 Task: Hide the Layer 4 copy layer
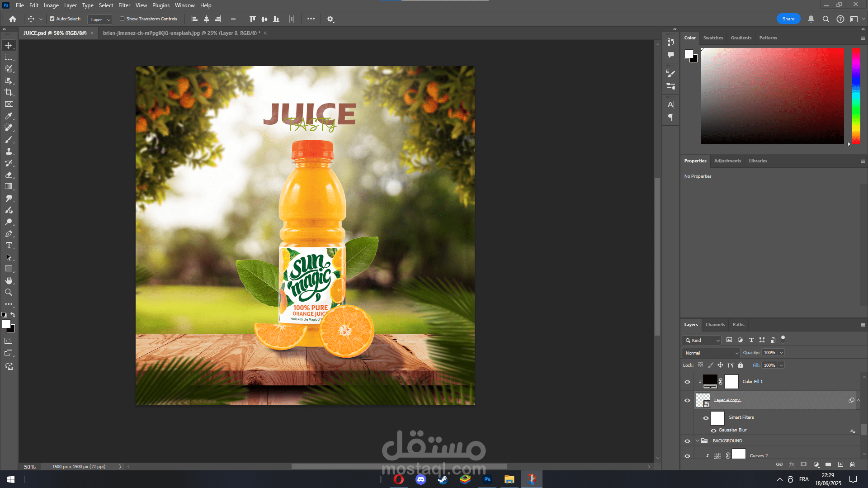pyautogui.click(x=688, y=400)
